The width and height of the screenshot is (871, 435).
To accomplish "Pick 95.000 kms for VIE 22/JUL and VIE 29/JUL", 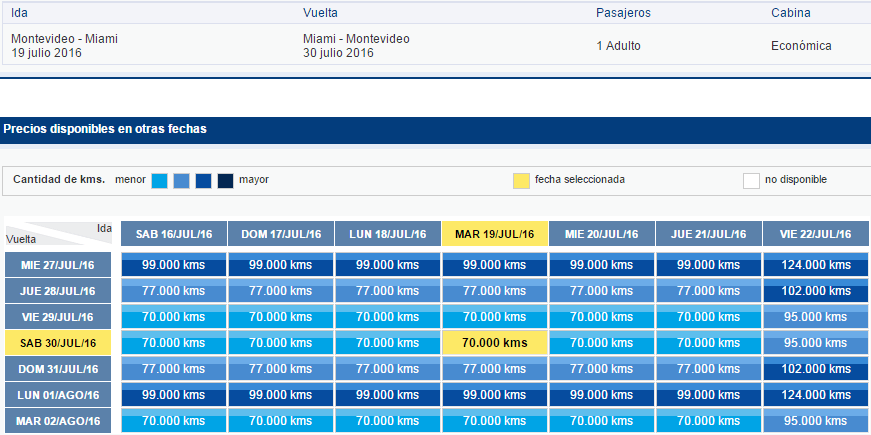I will pyautogui.click(x=815, y=317).
